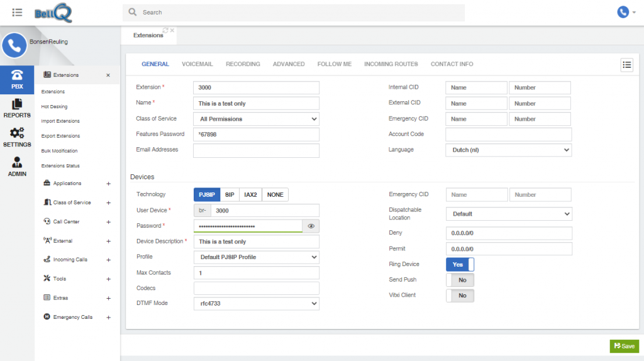Toggle Ring Device switch
The image size is (644, 361).
tap(460, 265)
